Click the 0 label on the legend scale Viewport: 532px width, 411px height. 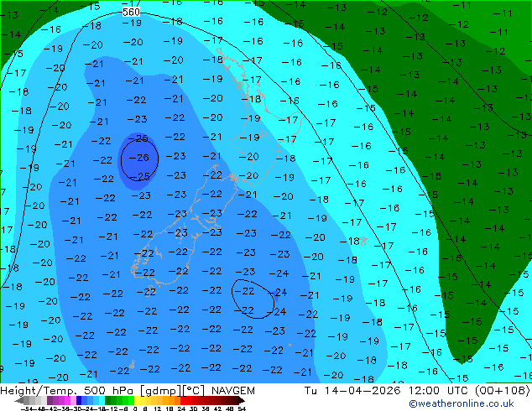(x=135, y=409)
